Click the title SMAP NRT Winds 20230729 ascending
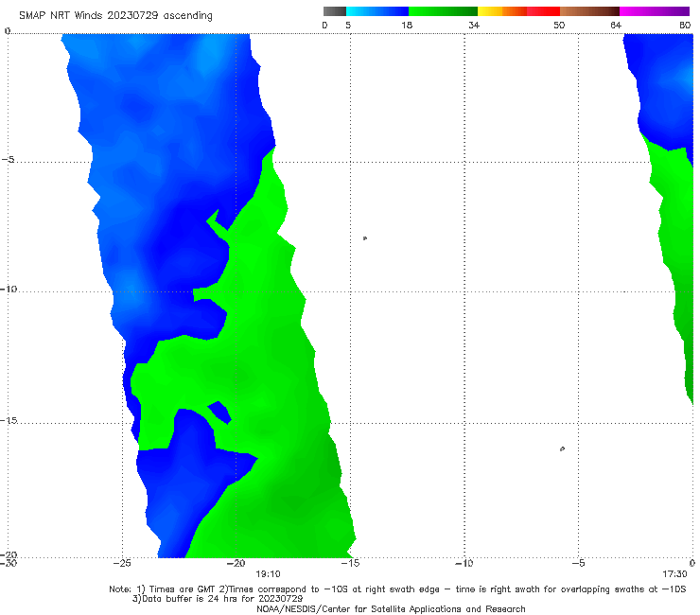 coord(115,16)
